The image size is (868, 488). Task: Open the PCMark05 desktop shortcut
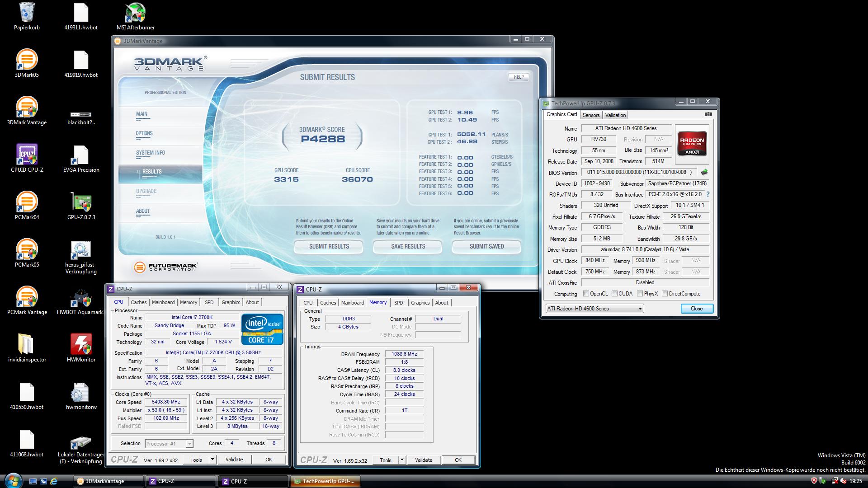(x=27, y=253)
